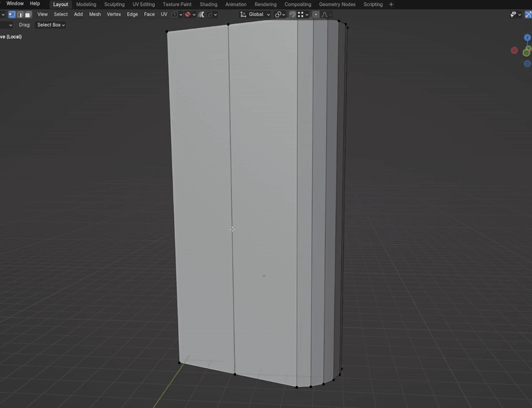The width and height of the screenshot is (532, 408).
Task: Click the top-left vertex of the mesh
Action: [x=167, y=31]
